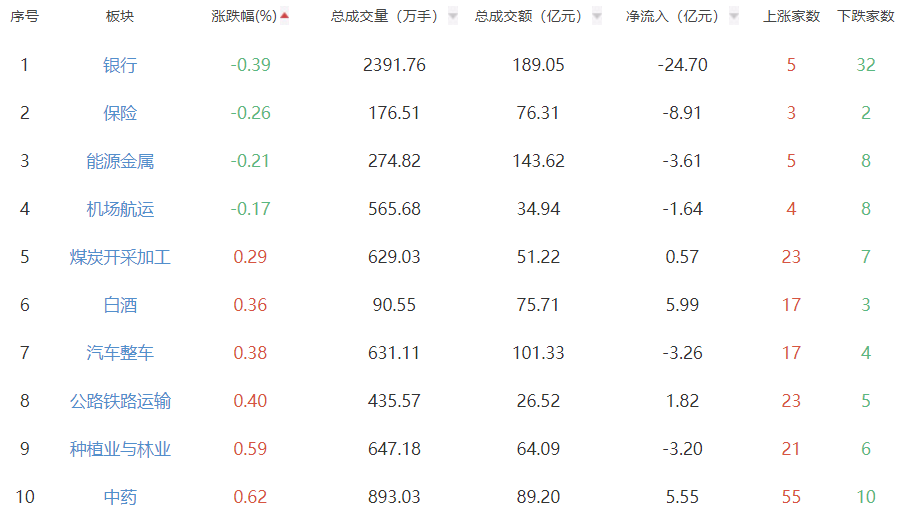View the 白酒 sector details
Screen dimensions: 899x521
(x=120, y=305)
